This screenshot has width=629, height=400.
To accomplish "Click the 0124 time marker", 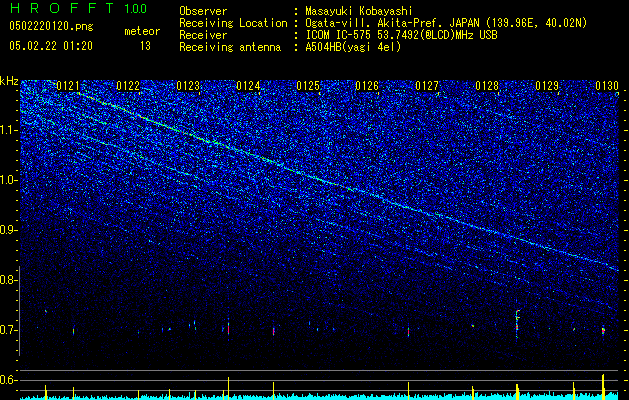I will tap(248, 86).
